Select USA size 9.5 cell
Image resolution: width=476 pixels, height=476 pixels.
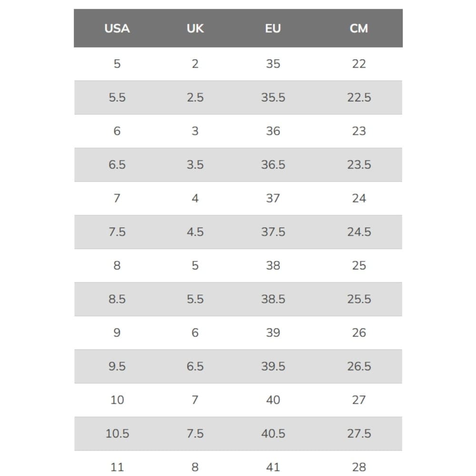tap(117, 367)
